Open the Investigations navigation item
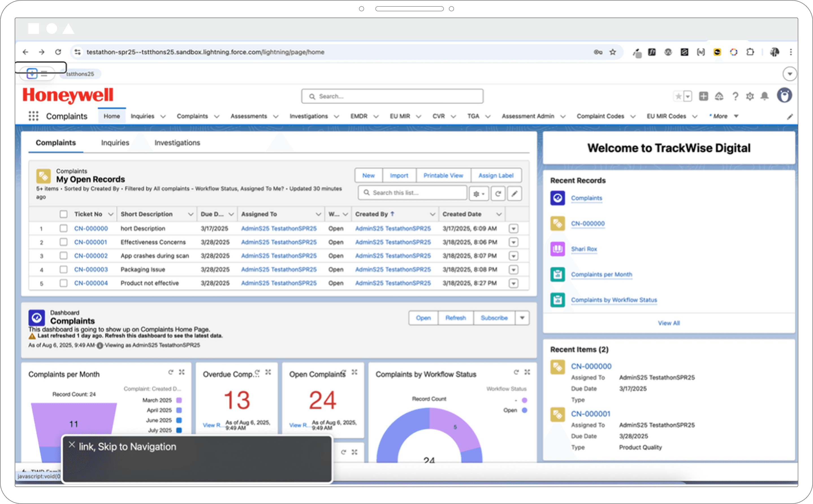Viewport: 813px width, 504px height. point(308,116)
